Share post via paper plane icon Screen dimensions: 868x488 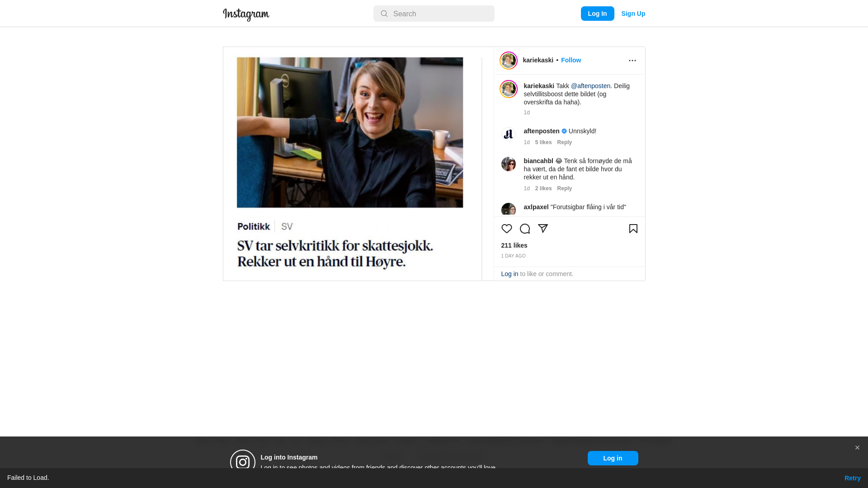tap(542, 229)
